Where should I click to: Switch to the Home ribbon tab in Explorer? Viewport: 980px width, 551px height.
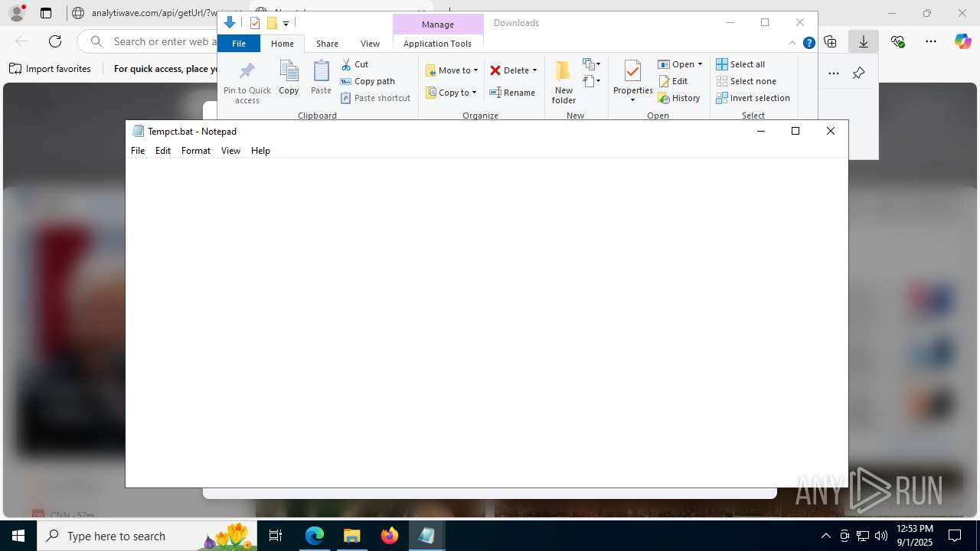pyautogui.click(x=283, y=44)
